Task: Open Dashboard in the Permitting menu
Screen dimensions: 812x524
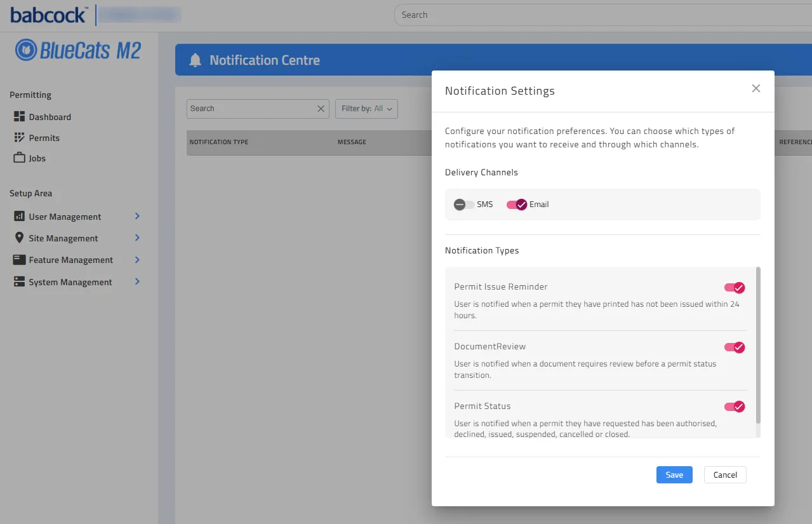Action: tap(50, 117)
